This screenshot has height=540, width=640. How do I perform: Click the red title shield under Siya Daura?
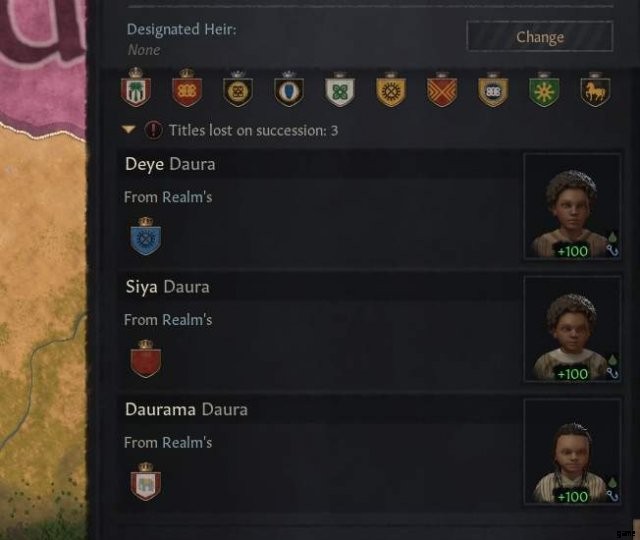point(146,359)
